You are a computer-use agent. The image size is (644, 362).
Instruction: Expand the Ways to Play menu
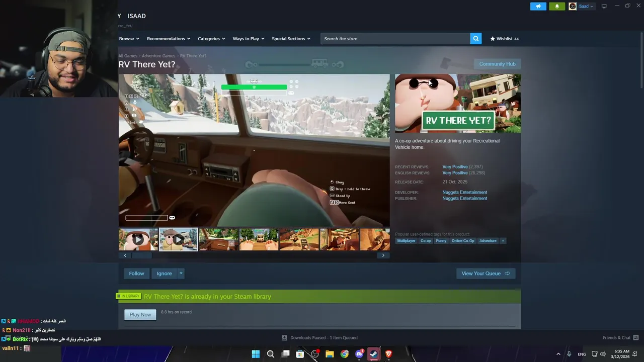pyautogui.click(x=249, y=39)
